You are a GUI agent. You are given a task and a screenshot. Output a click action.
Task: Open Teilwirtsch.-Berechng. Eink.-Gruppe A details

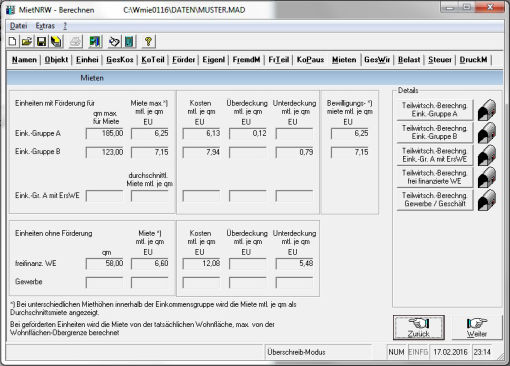tap(434, 110)
